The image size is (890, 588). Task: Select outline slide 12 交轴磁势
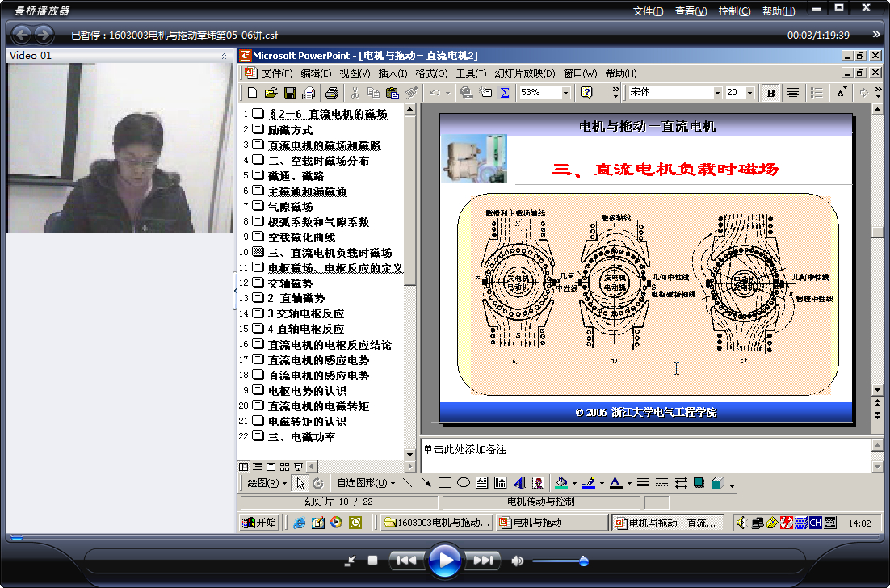click(290, 283)
